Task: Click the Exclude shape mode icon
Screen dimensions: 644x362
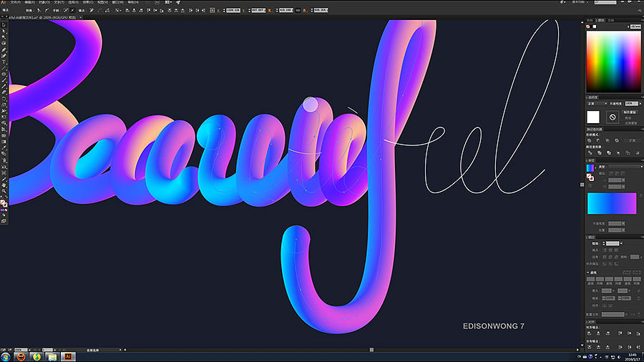Action: pyautogui.click(x=617, y=140)
